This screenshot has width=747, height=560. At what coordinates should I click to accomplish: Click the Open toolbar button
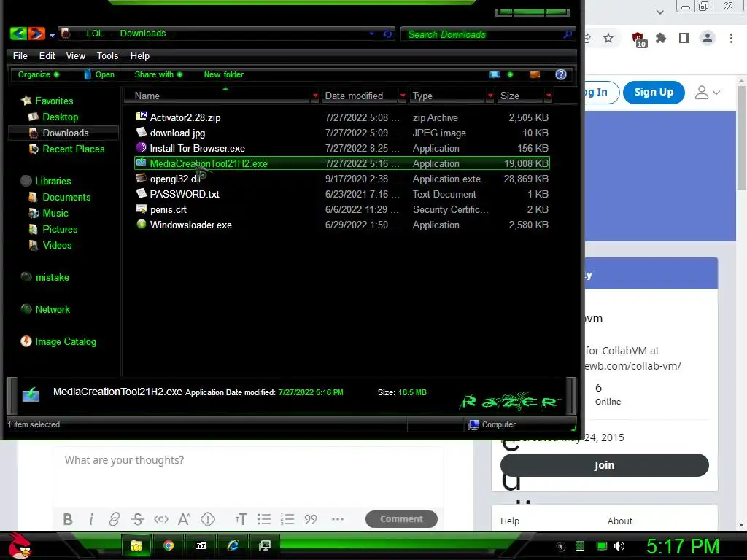(99, 74)
